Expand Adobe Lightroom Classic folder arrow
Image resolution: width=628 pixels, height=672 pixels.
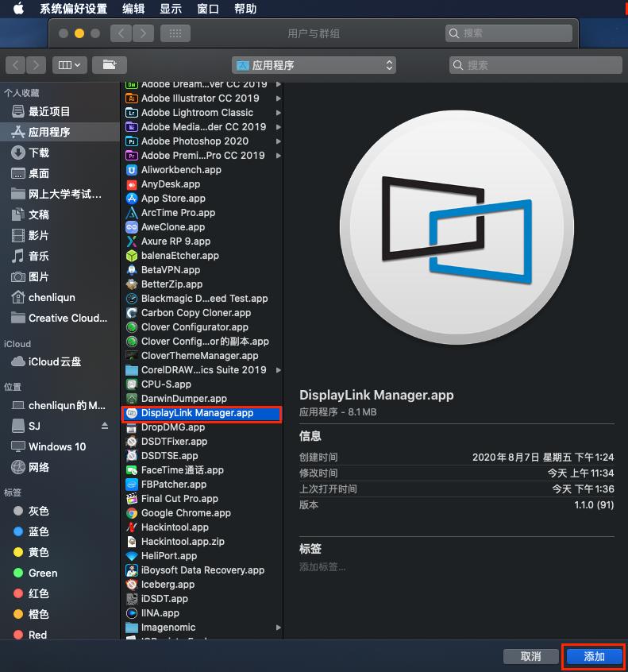click(279, 113)
